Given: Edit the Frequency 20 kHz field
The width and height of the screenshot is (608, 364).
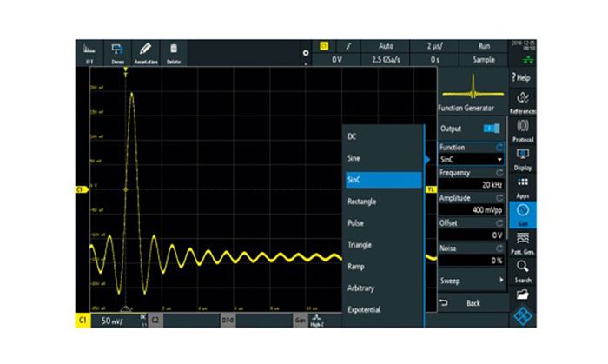Looking at the screenshot, I should coord(471,184).
